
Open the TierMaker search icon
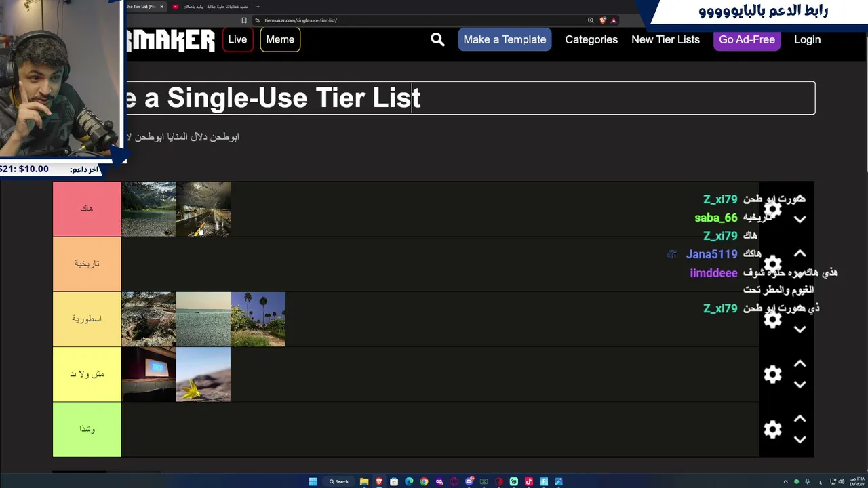[437, 39]
